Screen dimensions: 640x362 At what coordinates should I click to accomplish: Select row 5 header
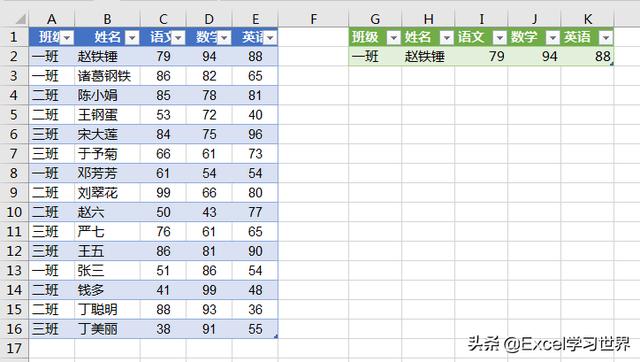[x=14, y=115]
